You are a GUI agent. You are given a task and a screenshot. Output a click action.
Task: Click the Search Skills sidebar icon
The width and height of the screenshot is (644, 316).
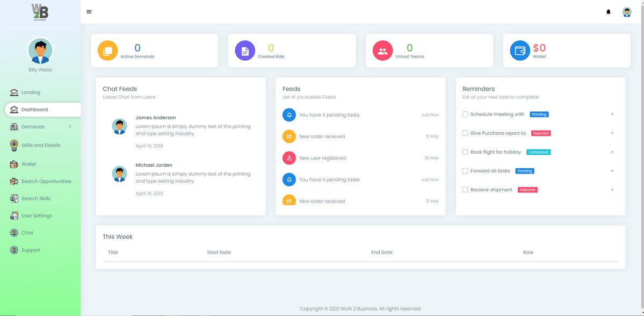tap(14, 198)
